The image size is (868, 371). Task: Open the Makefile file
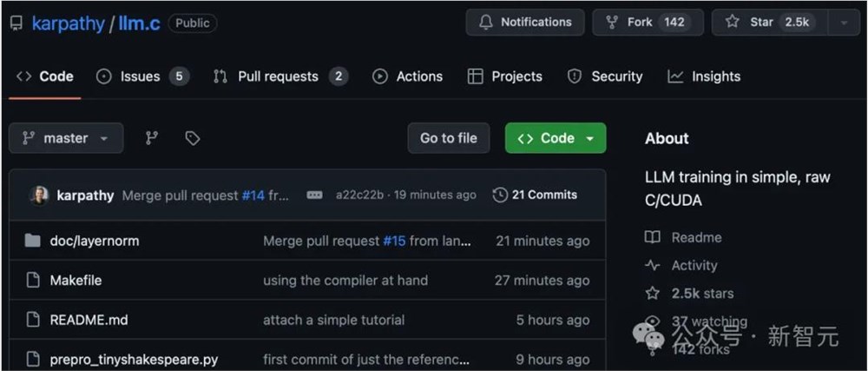pyautogui.click(x=76, y=280)
